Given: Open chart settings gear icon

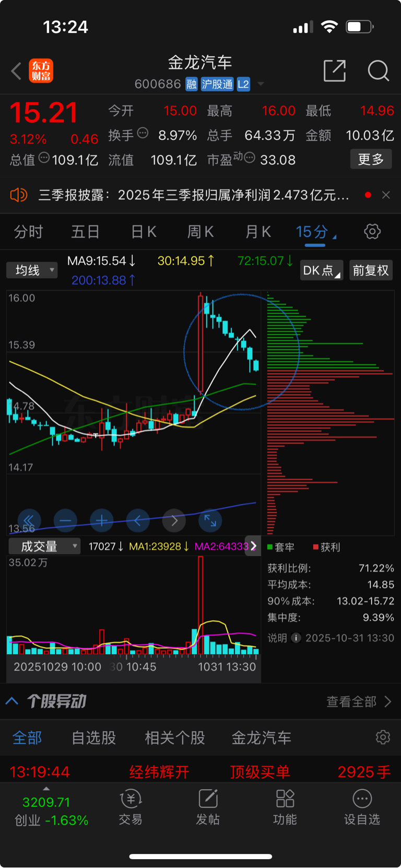Looking at the screenshot, I should 372,231.
